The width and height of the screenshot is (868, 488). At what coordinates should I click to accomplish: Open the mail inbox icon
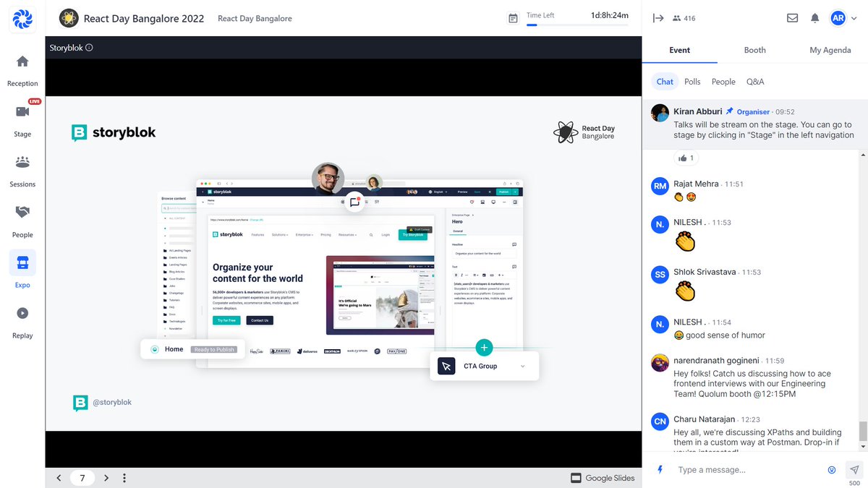792,18
